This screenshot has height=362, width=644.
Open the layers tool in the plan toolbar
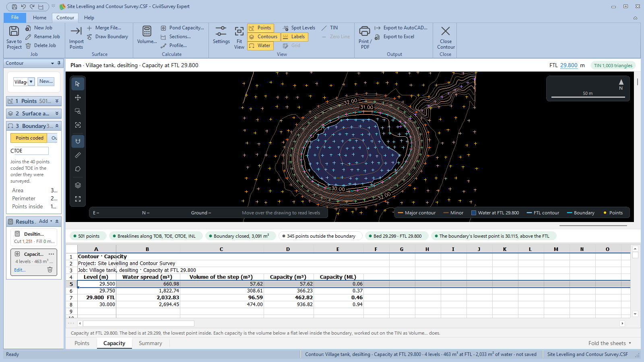78,185
